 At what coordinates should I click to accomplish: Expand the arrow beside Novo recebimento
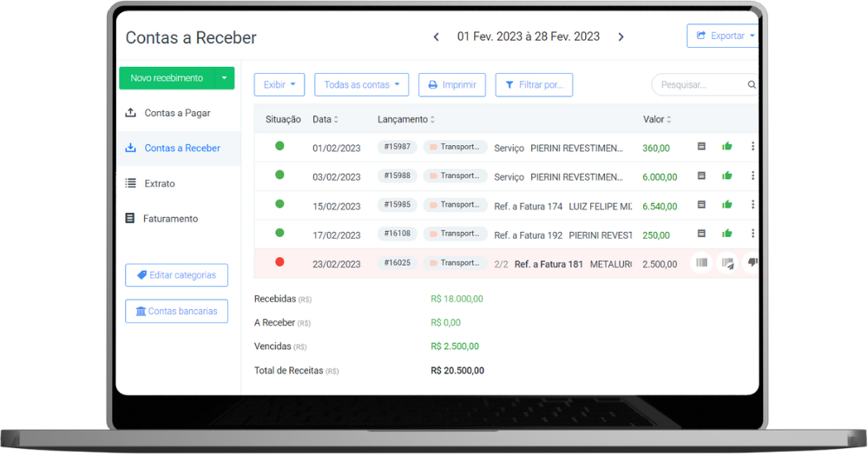[224, 78]
